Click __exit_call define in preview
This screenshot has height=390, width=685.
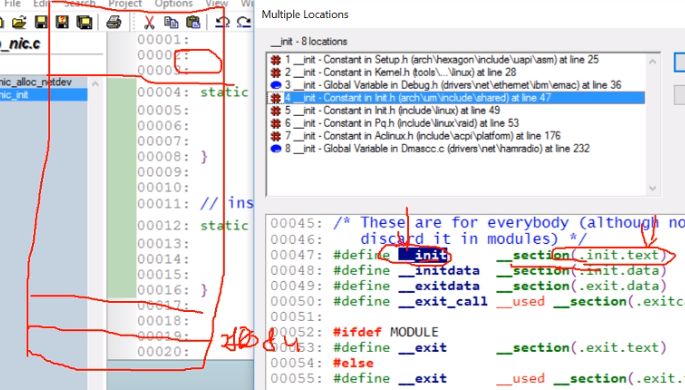click(443, 301)
